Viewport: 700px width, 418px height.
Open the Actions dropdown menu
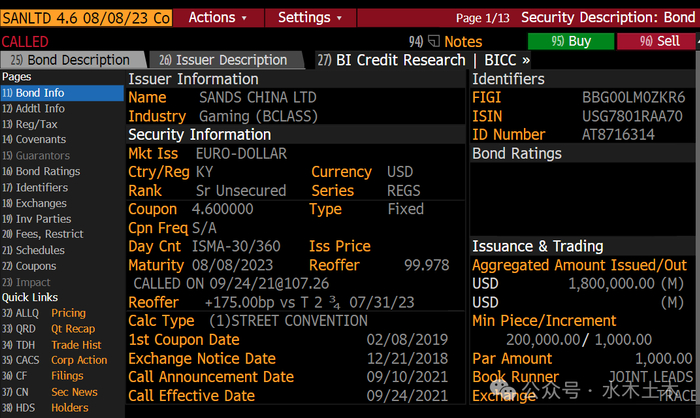[x=219, y=17]
